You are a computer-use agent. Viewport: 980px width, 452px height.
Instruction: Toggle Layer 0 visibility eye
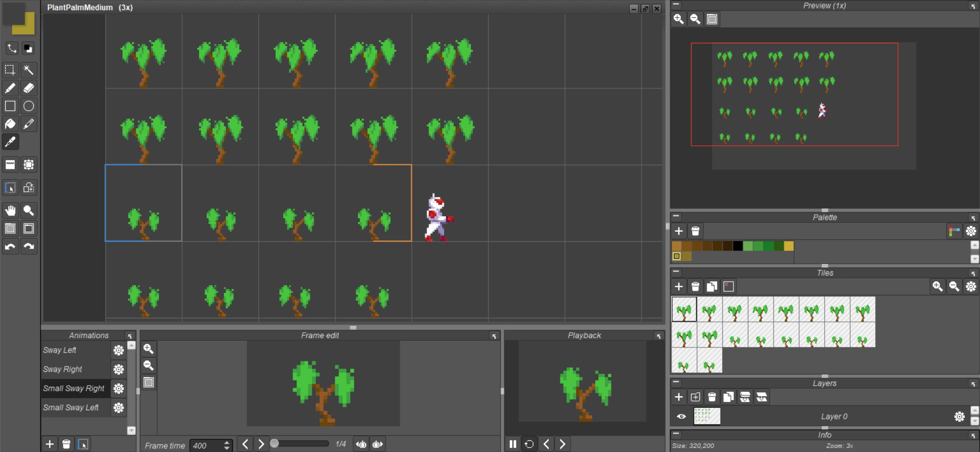681,416
